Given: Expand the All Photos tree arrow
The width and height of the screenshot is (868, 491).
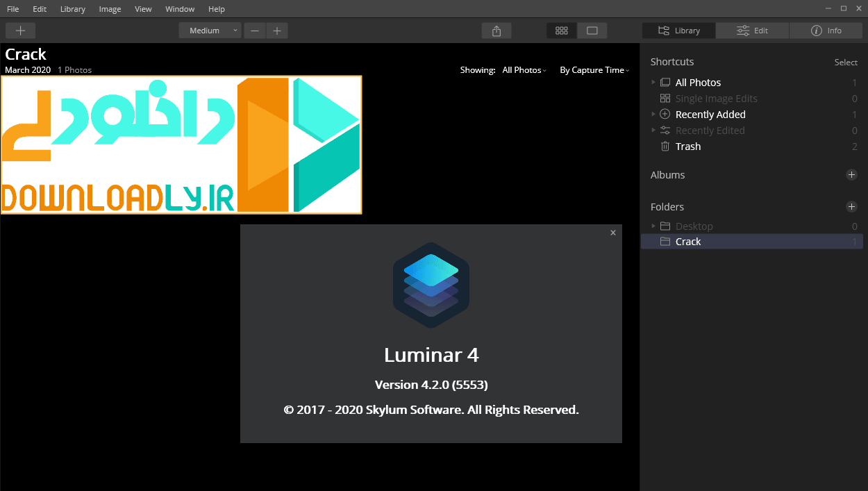Looking at the screenshot, I should pyautogui.click(x=653, y=83).
